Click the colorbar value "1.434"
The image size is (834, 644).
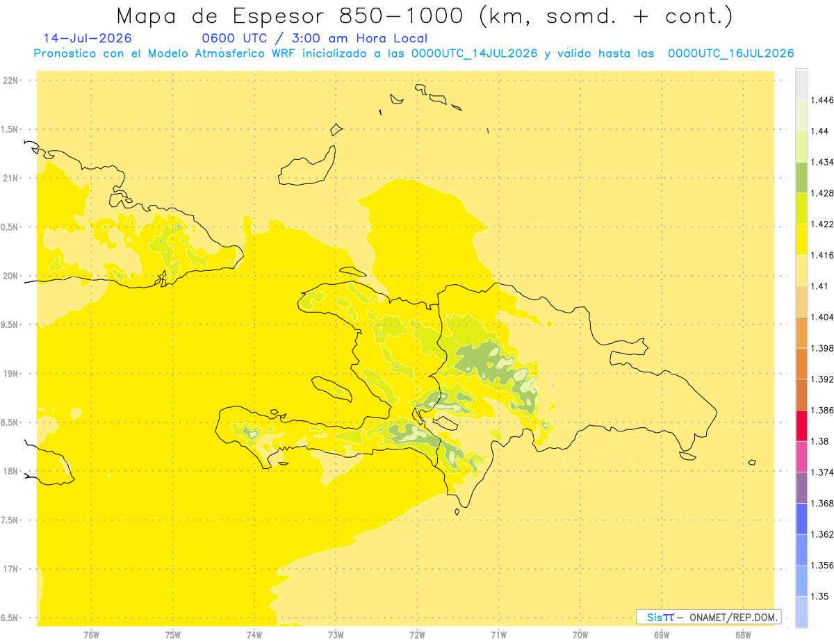click(x=822, y=162)
